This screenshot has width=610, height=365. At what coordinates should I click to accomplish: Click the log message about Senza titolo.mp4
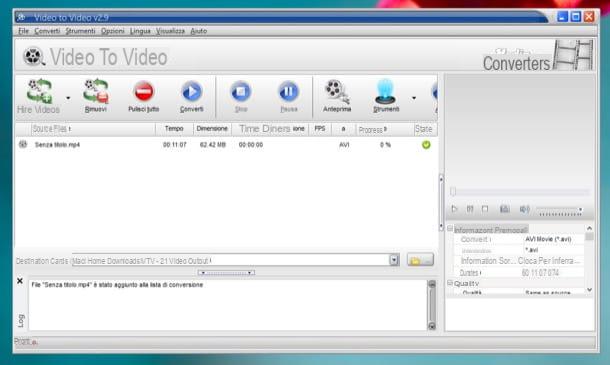point(117,285)
